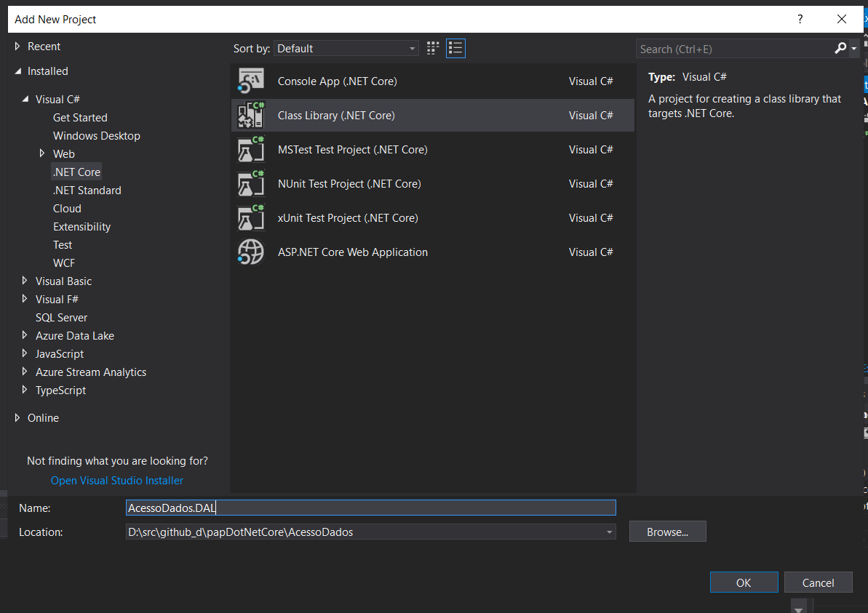Choose the MSTest Test Project icon
868x613 pixels.
251,149
